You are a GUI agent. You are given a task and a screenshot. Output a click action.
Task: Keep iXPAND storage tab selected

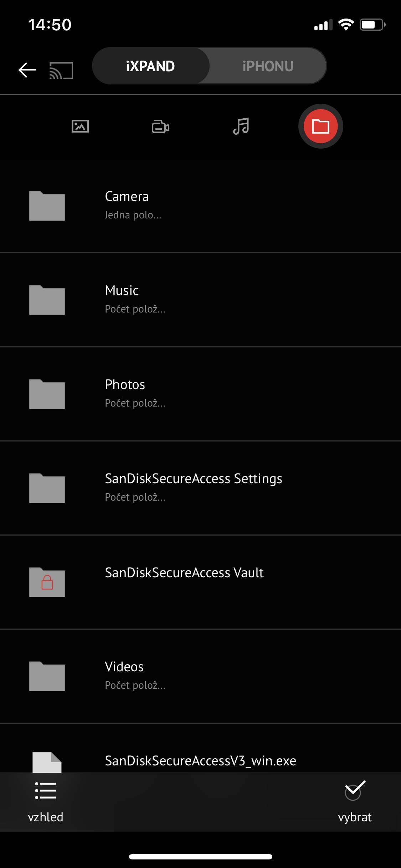pyautogui.click(x=150, y=66)
